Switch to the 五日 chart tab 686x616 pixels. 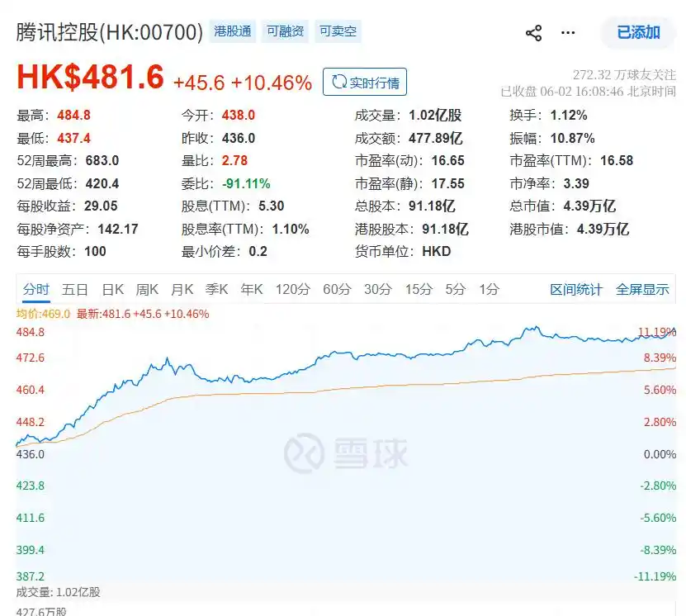point(75,289)
